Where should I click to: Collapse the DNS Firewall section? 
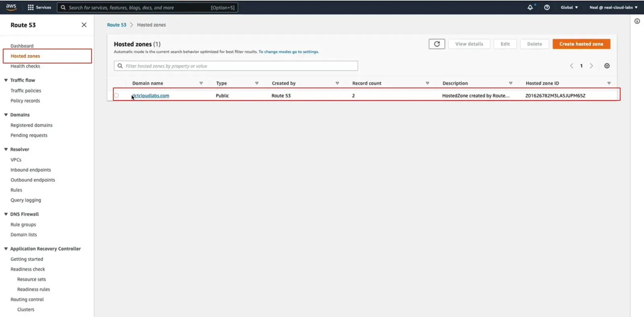pos(6,214)
